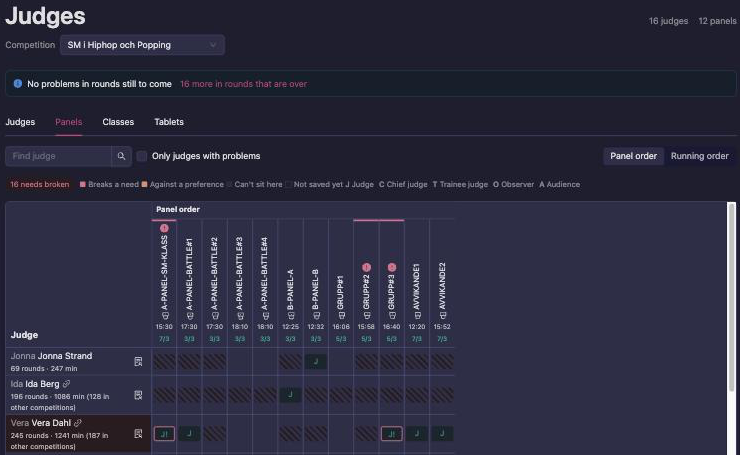Open Vera Dahl's schedule icon
The image size is (740, 455).
138,434
